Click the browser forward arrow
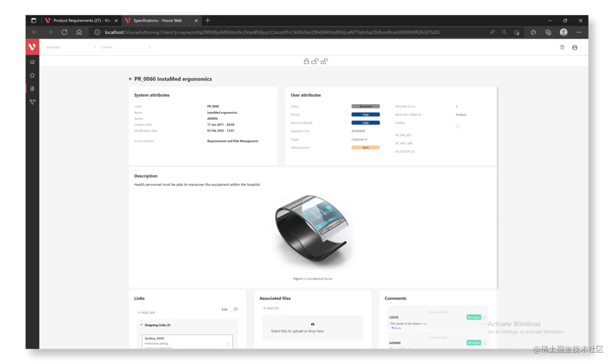Image resolution: width=614 pixels, height=364 pixels. coord(50,32)
